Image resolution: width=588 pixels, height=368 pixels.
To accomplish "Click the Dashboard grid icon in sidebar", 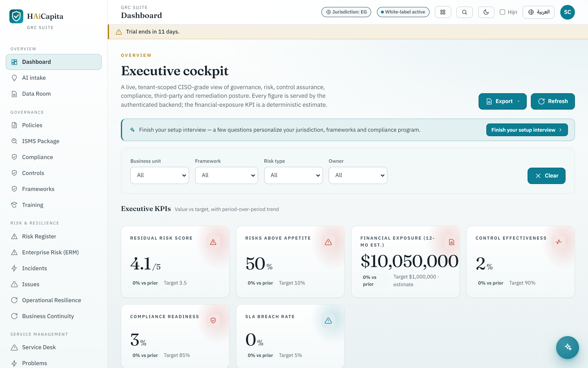I will pos(14,62).
